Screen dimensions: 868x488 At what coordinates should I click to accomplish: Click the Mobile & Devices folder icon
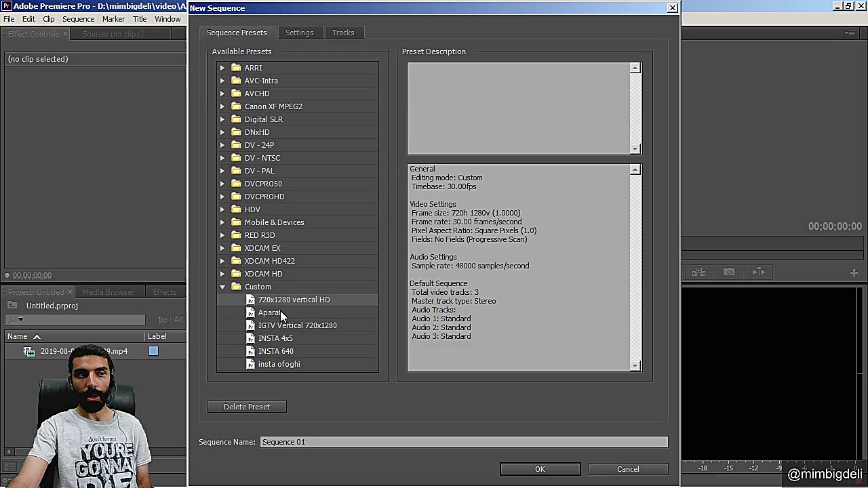[236, 222]
